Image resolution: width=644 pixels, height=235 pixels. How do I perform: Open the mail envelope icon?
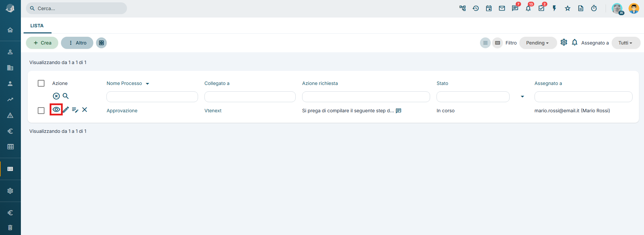502,8
